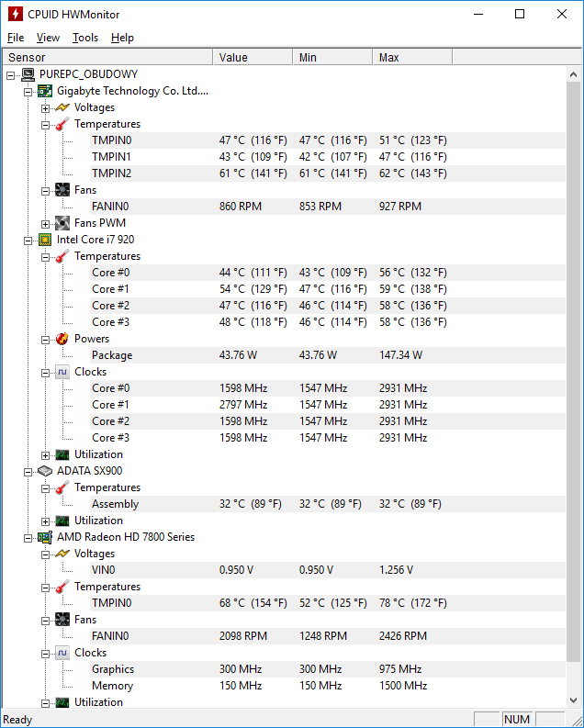
Task: Maximize the HWMonitor window
Action: 520,14
